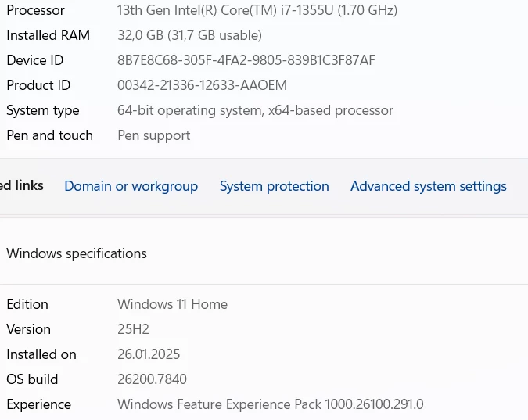The height and width of the screenshot is (420, 528).
Task: Click the Device ID label
Action: pyautogui.click(x=35, y=60)
